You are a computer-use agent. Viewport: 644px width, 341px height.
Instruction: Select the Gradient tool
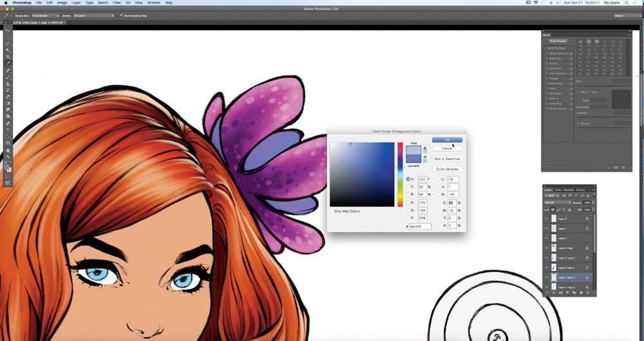click(x=7, y=102)
